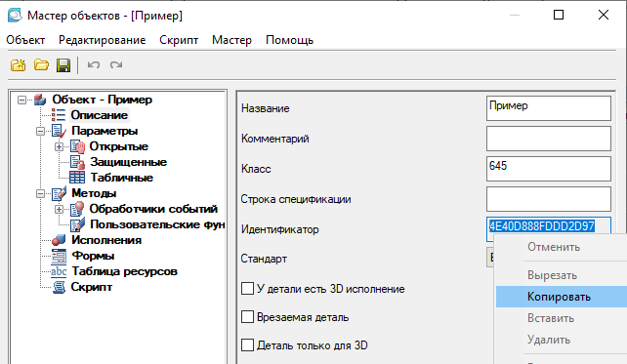Viewport: 627px width, 364px height.
Task: Click the empty Комментарий input field
Action: (x=549, y=139)
